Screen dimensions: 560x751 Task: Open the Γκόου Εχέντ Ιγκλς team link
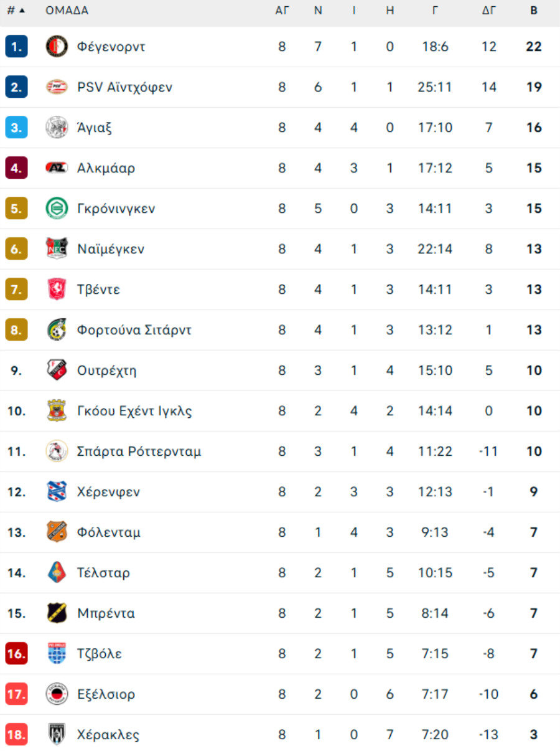coord(134,411)
